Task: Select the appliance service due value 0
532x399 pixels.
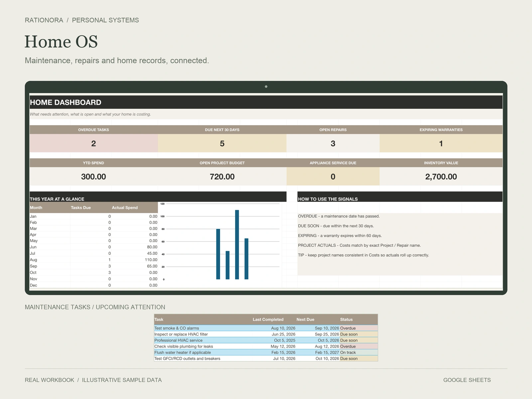Action: [333, 177]
